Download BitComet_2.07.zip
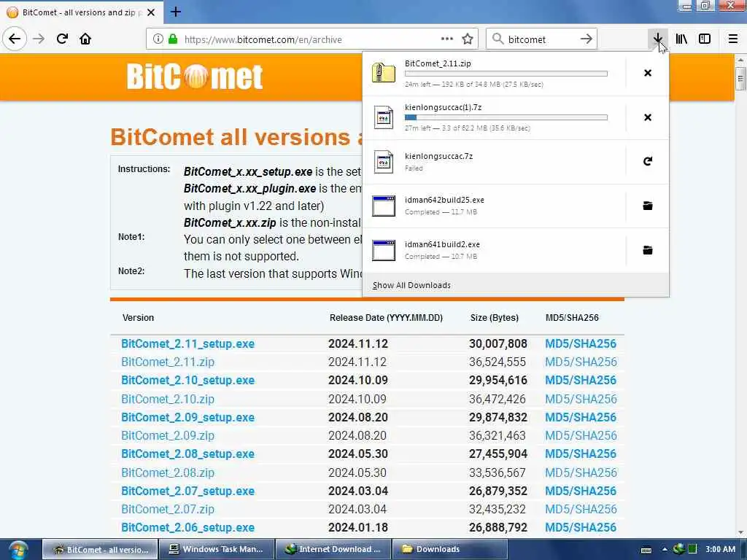 pyautogui.click(x=168, y=509)
